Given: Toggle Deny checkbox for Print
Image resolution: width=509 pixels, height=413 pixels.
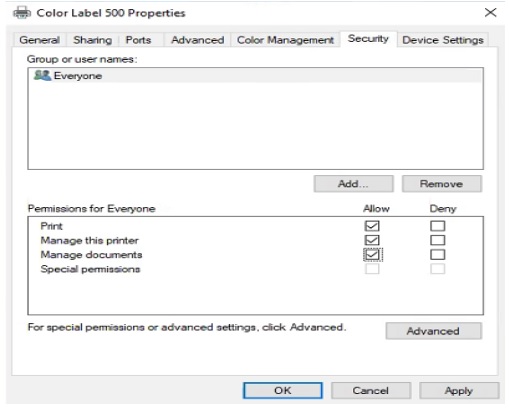Looking at the screenshot, I should tap(437, 226).
